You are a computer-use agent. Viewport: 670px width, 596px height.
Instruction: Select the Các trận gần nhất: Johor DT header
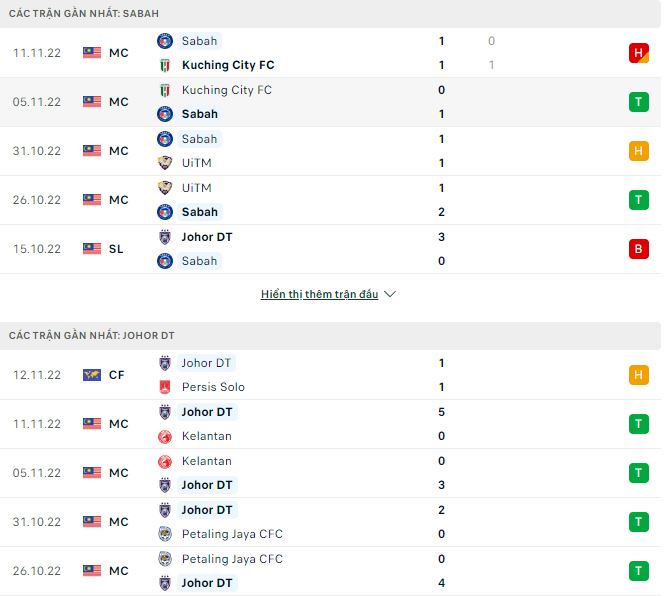point(92,336)
